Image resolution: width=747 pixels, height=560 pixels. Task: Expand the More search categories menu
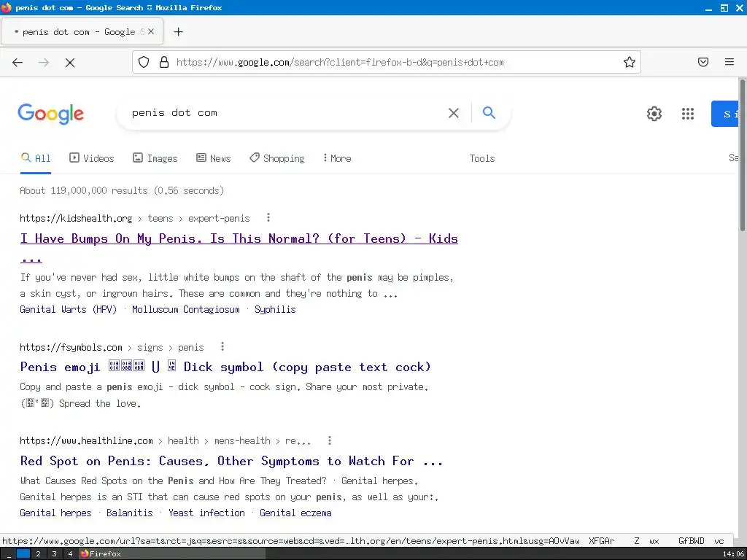pyautogui.click(x=337, y=158)
